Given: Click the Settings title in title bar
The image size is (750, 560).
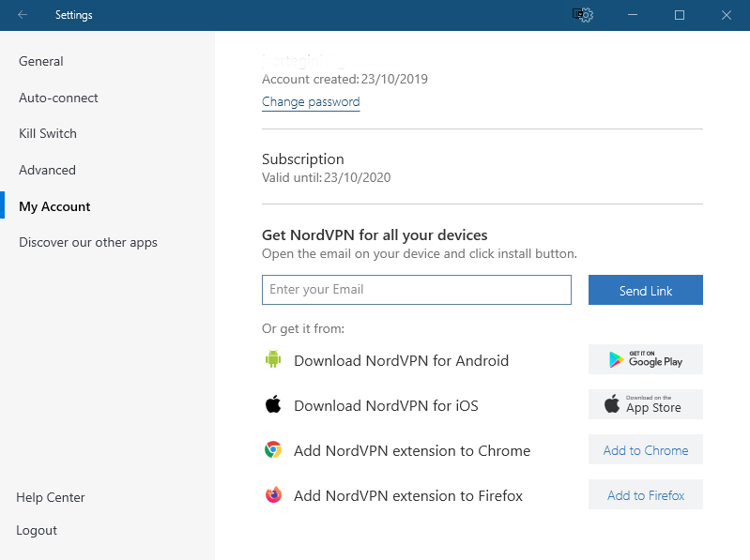Looking at the screenshot, I should [73, 15].
